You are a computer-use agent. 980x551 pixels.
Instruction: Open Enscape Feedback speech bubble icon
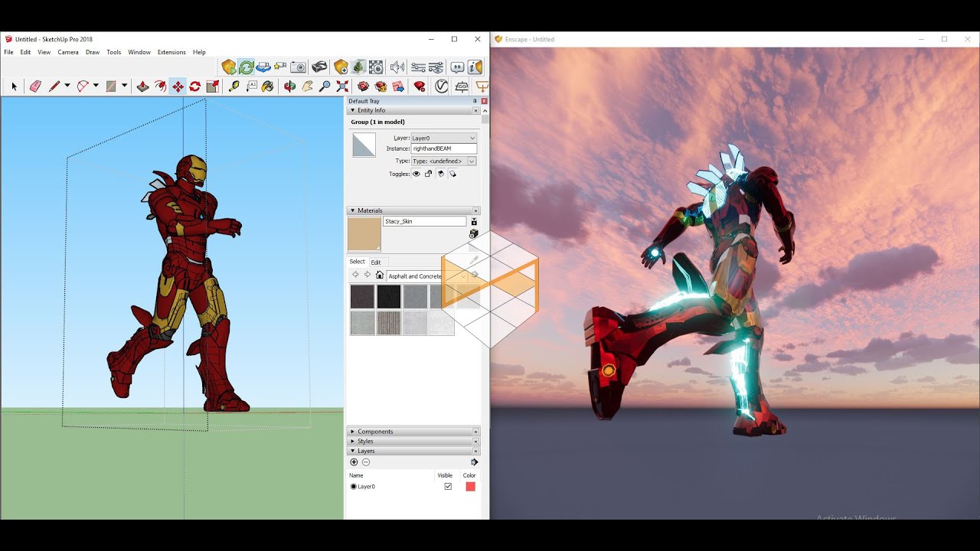[x=457, y=67]
